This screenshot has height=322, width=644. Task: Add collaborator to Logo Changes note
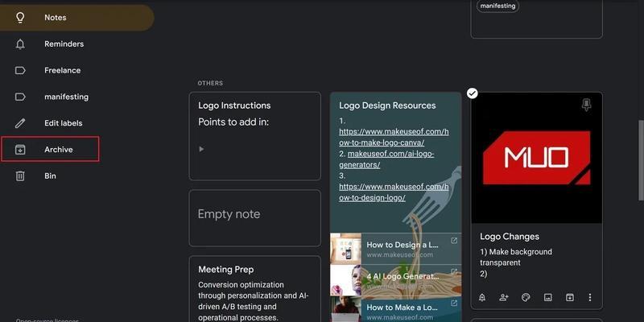pos(504,297)
